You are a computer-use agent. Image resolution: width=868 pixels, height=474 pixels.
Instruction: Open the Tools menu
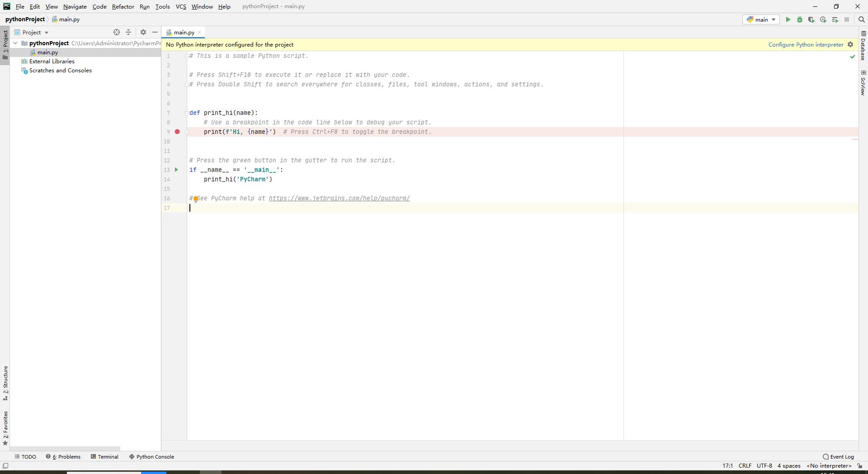162,6
